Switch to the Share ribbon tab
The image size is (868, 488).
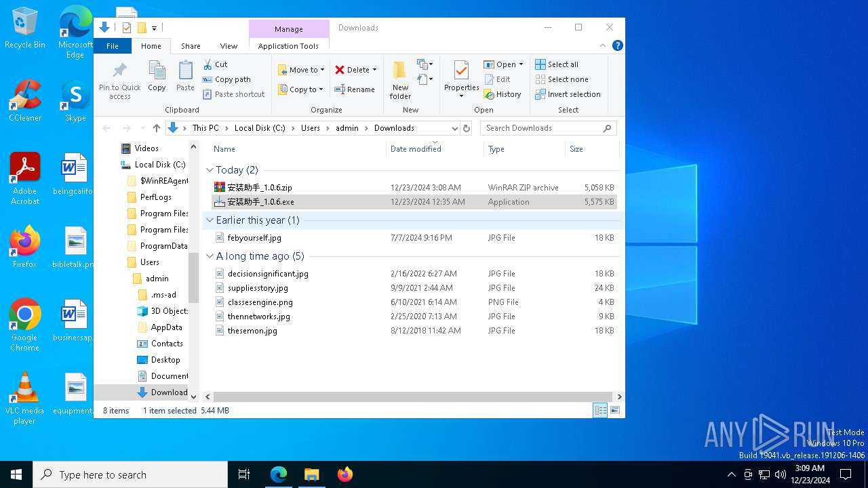[191, 46]
